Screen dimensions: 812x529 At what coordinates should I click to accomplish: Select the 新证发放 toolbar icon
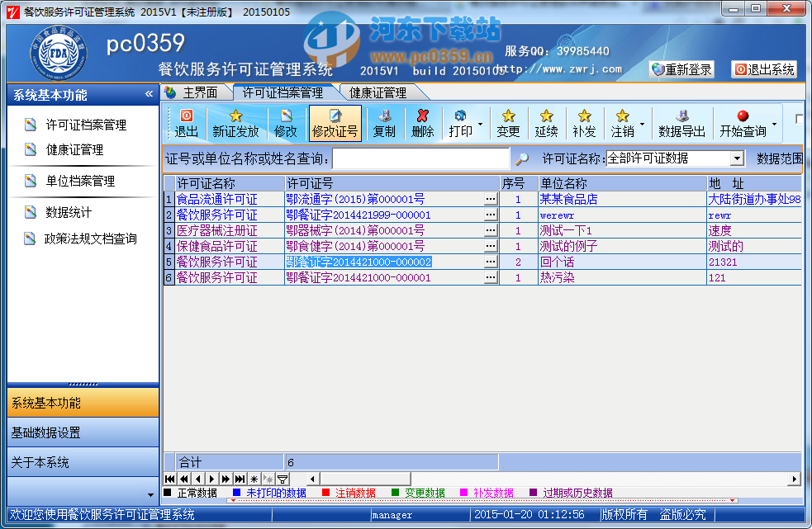[x=238, y=123]
